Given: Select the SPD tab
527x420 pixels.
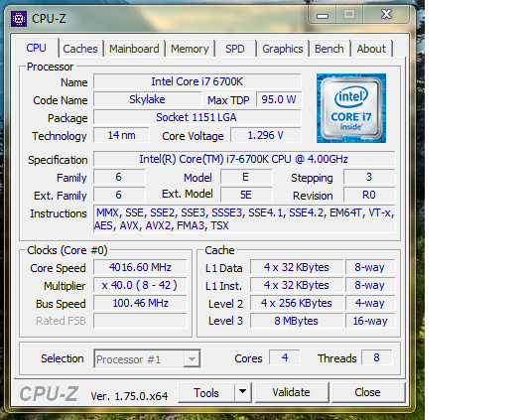Looking at the screenshot, I should (x=235, y=49).
